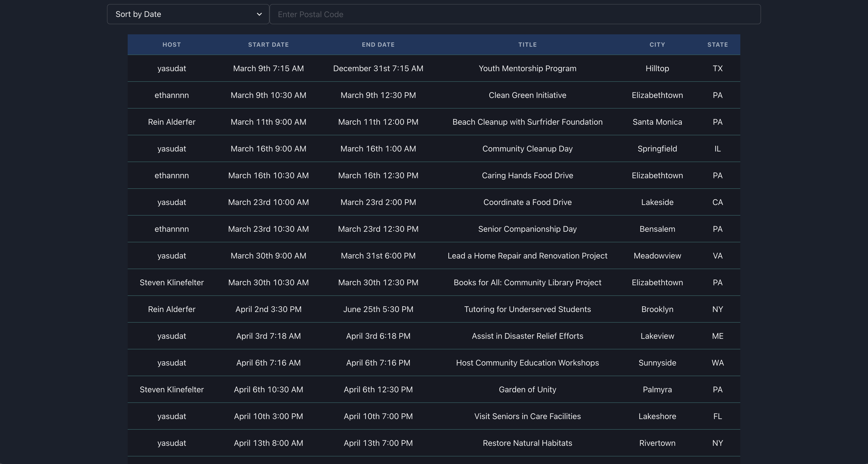Image resolution: width=868 pixels, height=464 pixels.
Task: Open Books for All: Community Library Project
Action: (527, 282)
